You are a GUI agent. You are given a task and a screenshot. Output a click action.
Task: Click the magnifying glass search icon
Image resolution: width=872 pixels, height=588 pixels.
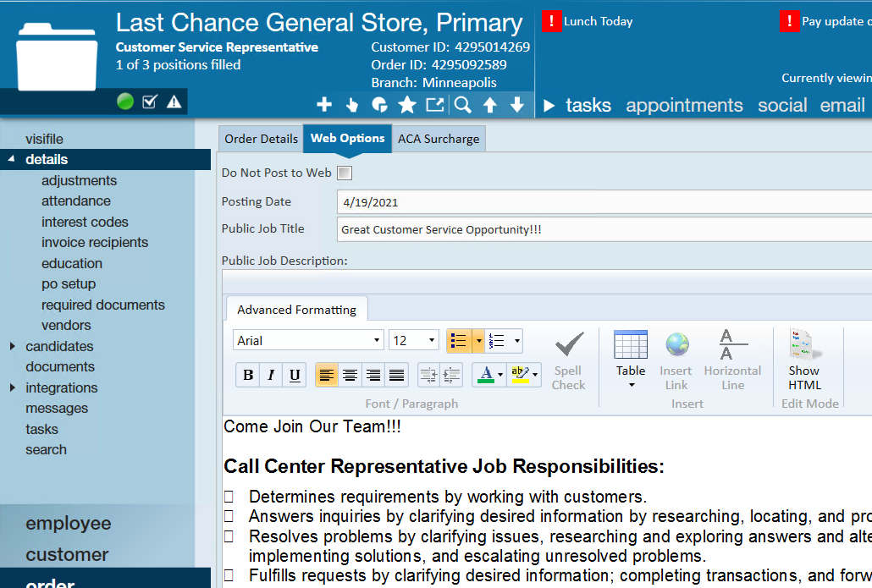[463, 104]
